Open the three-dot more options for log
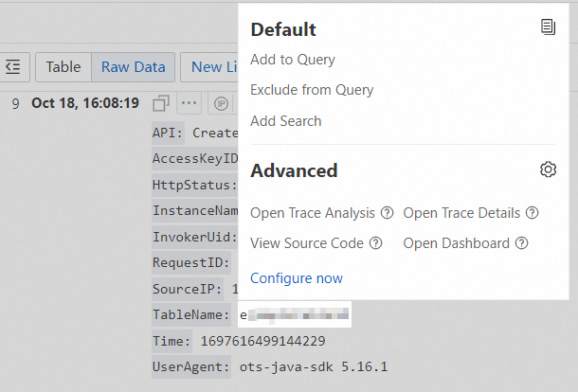 click(190, 103)
